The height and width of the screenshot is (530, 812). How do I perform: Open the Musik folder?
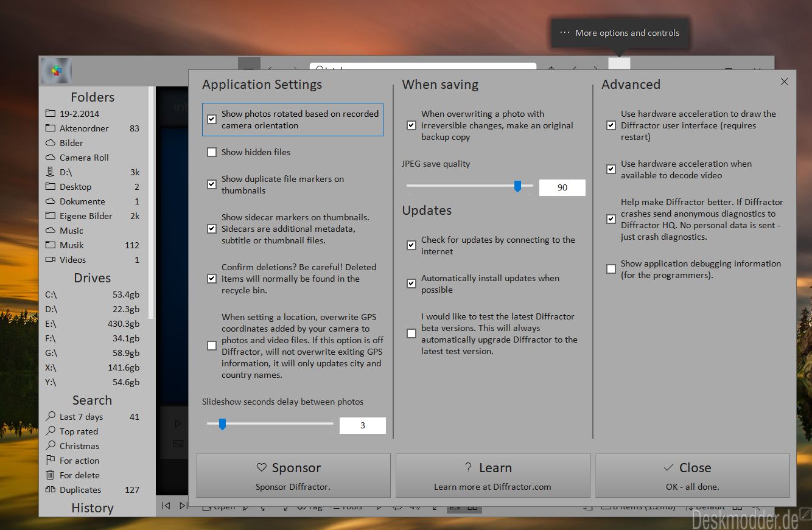(93, 245)
